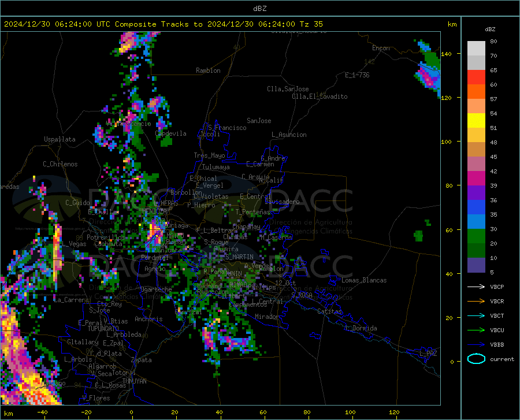Click the Tulumaya label
This screenshot has width=520, height=420.
click(216, 167)
